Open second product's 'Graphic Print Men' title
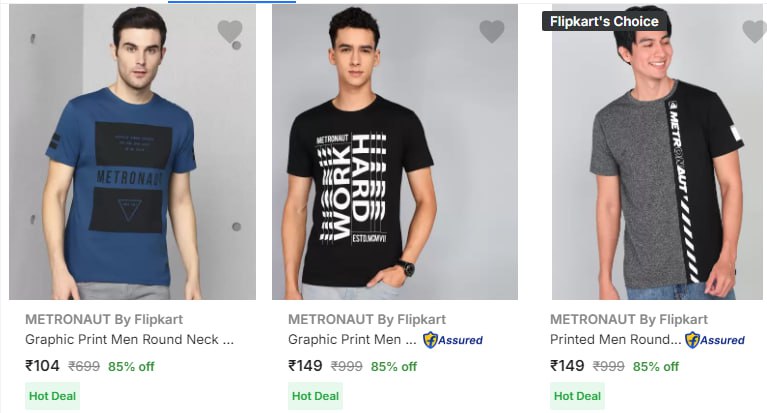This screenshot has height=413, width=767. [351, 339]
